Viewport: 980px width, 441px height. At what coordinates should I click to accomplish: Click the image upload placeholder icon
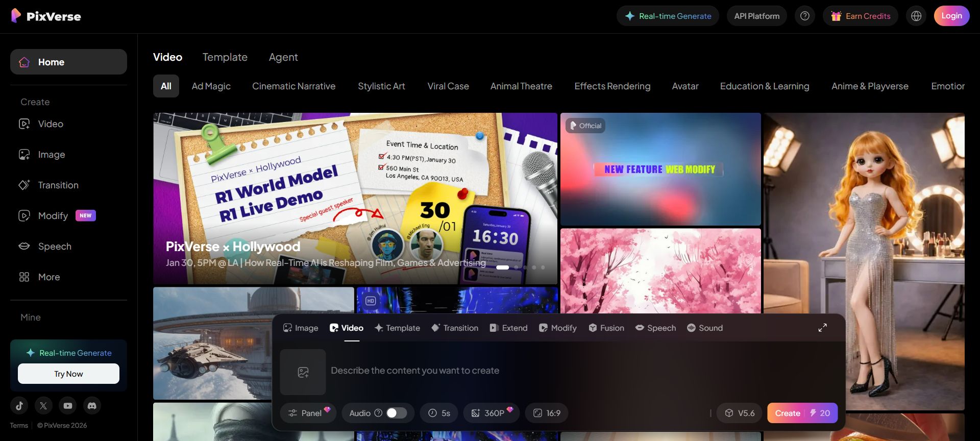click(303, 372)
